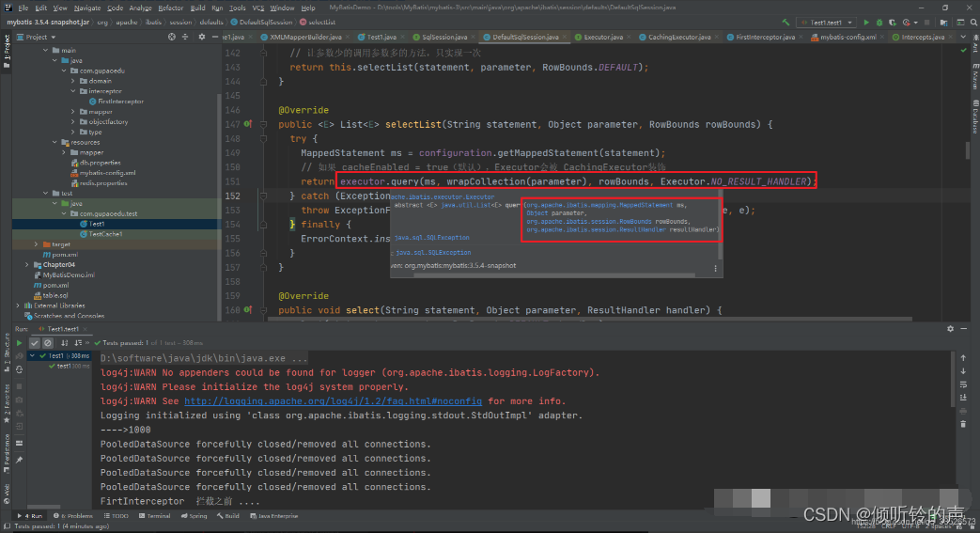Click editor vertical scrollbar thumb
Viewport: 980px width, 533px height.
click(x=968, y=150)
